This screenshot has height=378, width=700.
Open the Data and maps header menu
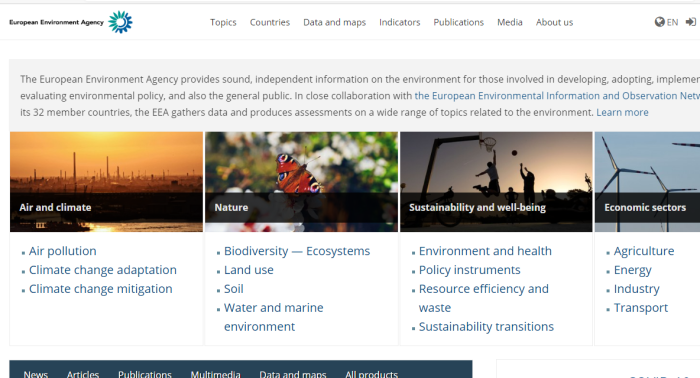[x=334, y=22]
